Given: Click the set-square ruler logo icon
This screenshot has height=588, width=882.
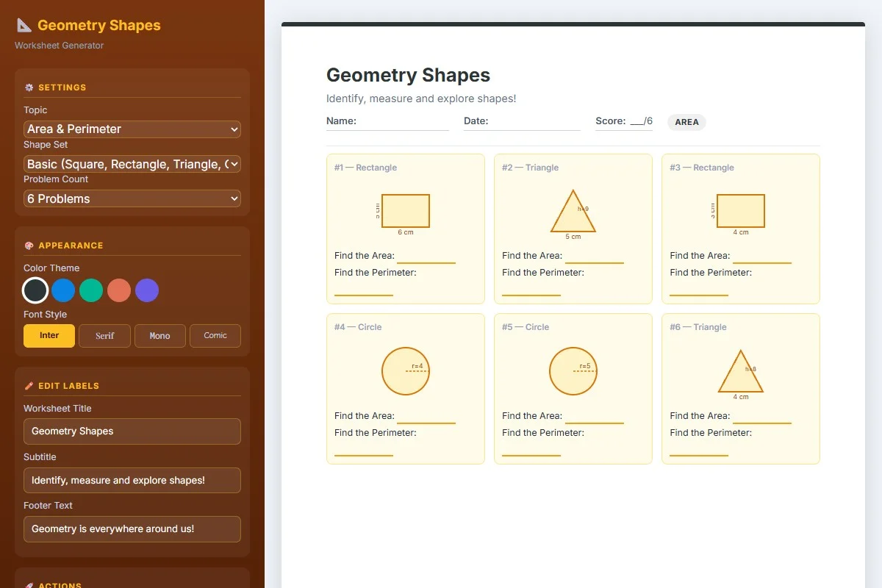Looking at the screenshot, I should coord(24,25).
